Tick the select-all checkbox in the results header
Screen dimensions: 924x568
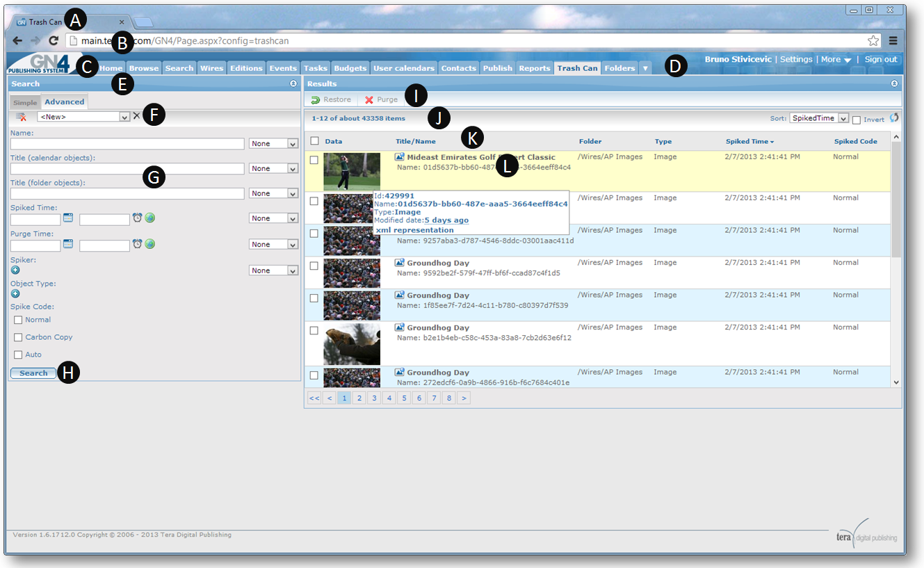click(314, 141)
